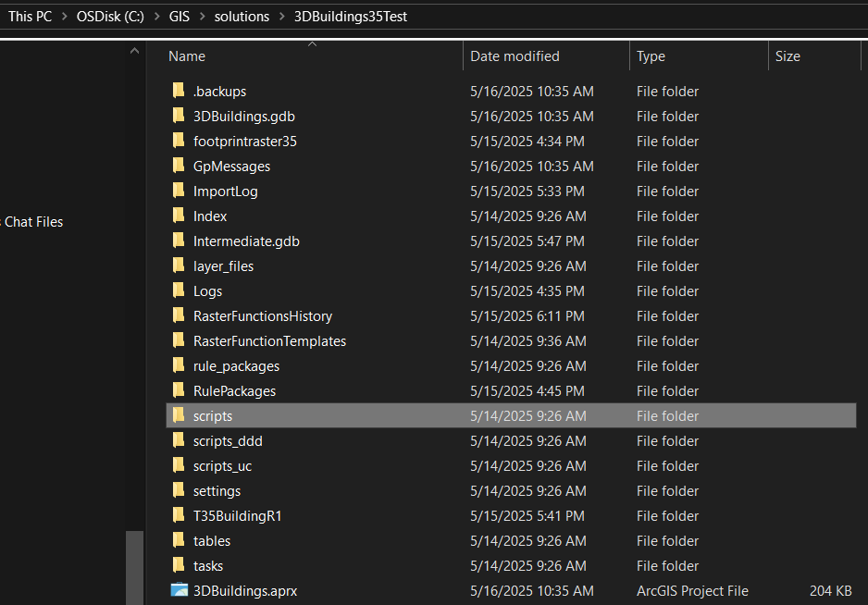Expand the chevron after solutions breadcrumb

pyautogui.click(x=279, y=16)
